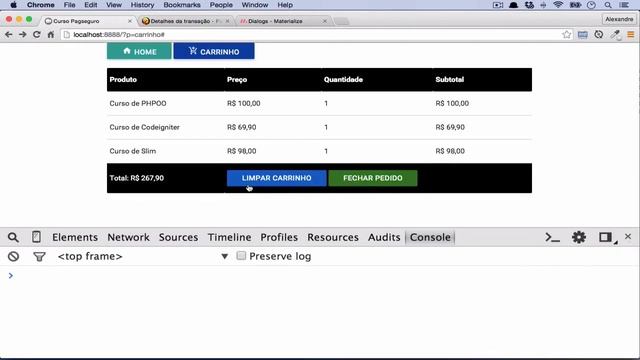The height and width of the screenshot is (360, 640).
Task: Select the Console tab
Action: (x=430, y=237)
